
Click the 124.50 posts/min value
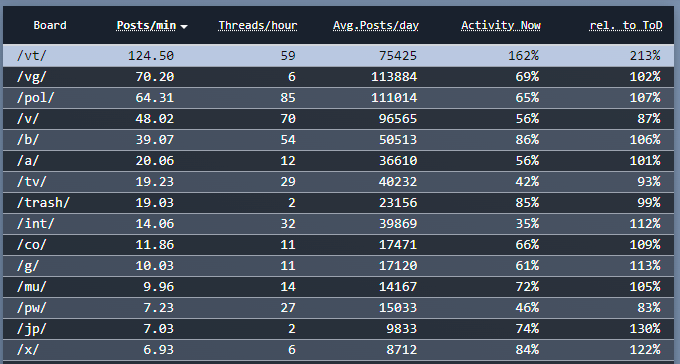151,56
